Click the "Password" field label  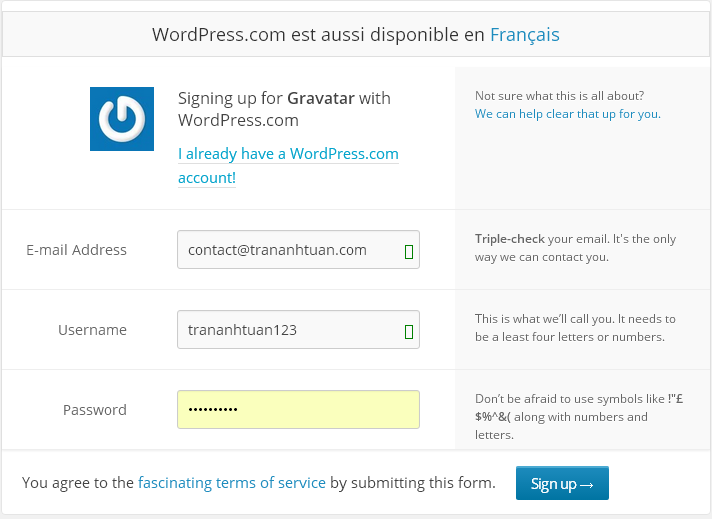[x=95, y=410]
